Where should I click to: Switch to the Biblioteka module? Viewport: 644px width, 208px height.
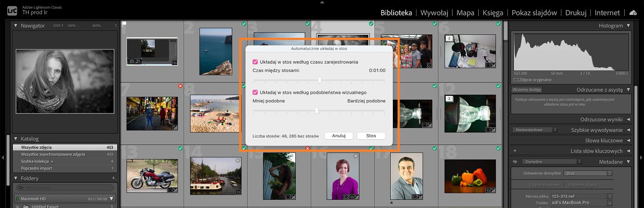[x=396, y=12]
